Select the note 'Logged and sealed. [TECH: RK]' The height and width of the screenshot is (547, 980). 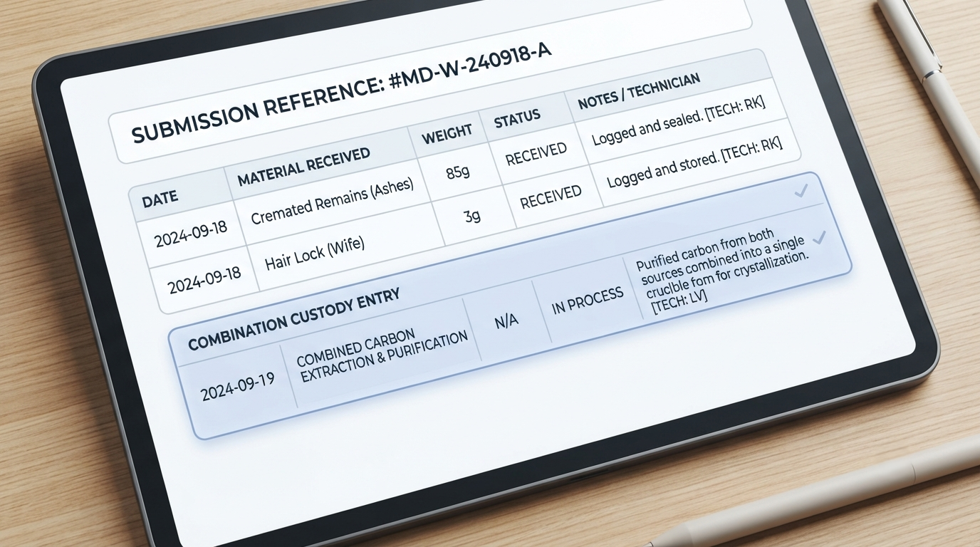click(678, 121)
